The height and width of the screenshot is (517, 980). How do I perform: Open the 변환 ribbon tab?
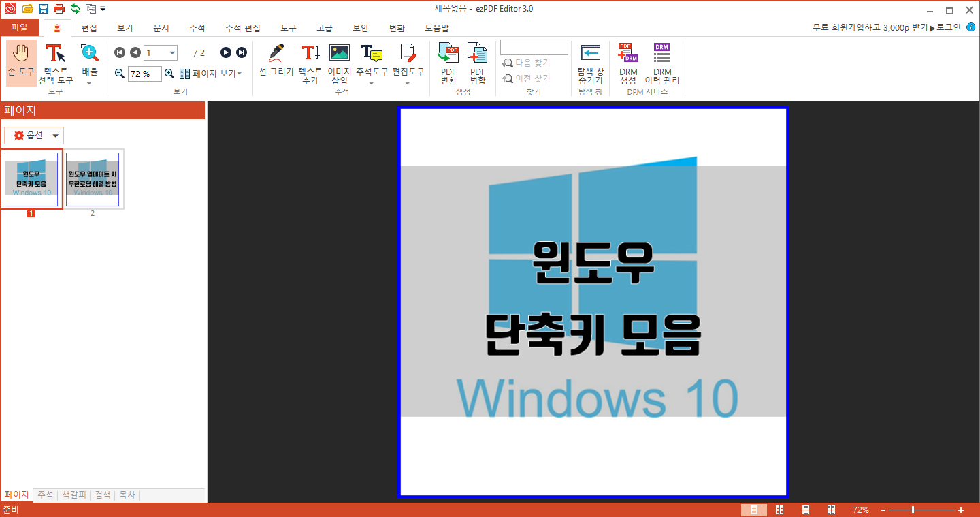point(397,28)
